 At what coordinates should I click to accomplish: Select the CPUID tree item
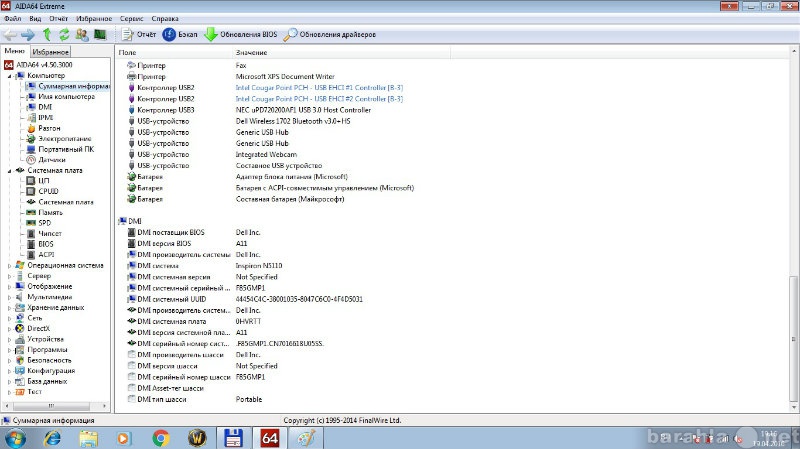pyautogui.click(x=42, y=191)
